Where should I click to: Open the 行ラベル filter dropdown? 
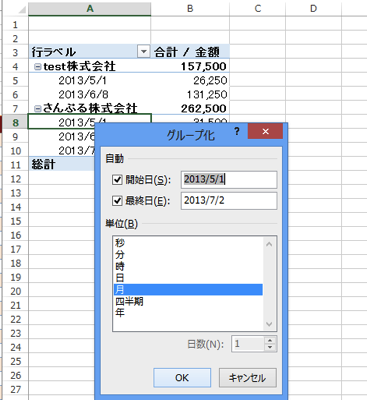[x=143, y=52]
